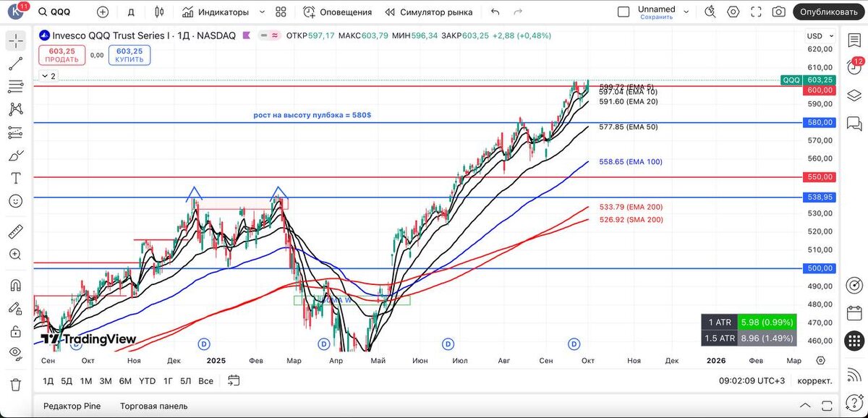
Task: Add symbol to compare with plus icon
Action: pyautogui.click(x=103, y=12)
